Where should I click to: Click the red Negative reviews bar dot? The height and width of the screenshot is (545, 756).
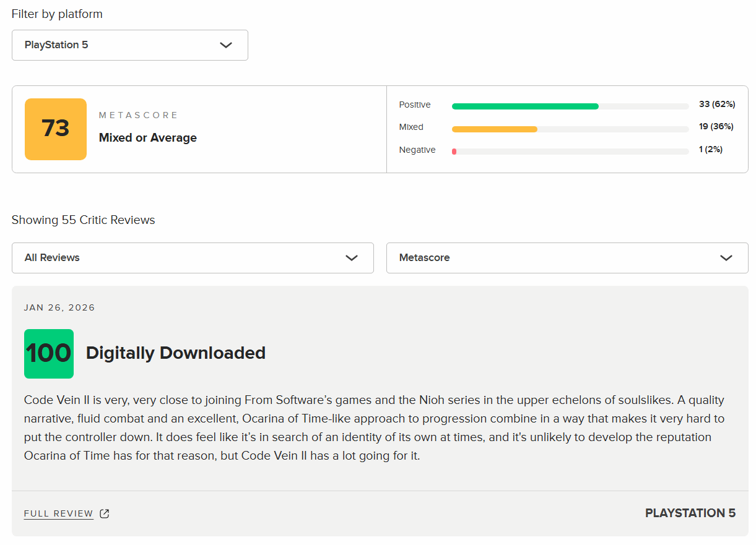(454, 152)
